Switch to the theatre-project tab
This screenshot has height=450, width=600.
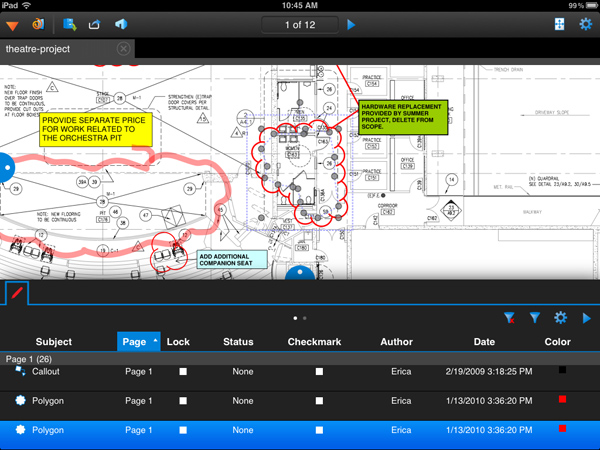(x=50, y=48)
